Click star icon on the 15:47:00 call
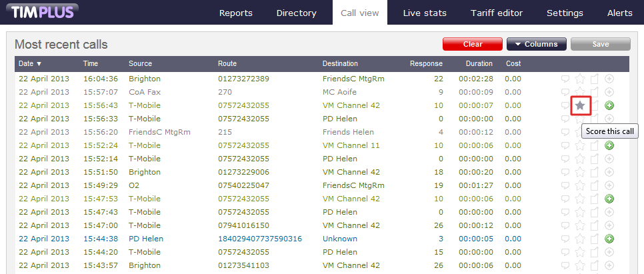The height and width of the screenshot is (274, 644). pyautogui.click(x=580, y=225)
